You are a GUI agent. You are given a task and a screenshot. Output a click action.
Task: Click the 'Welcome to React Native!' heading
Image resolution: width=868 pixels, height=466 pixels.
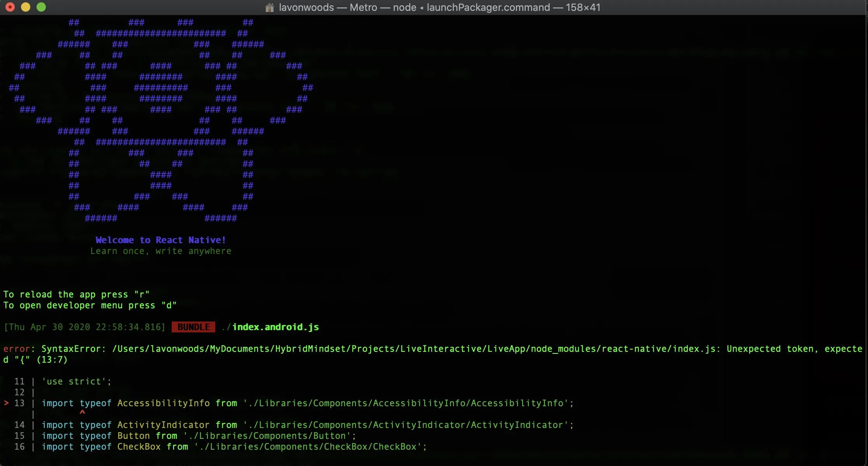(x=160, y=240)
